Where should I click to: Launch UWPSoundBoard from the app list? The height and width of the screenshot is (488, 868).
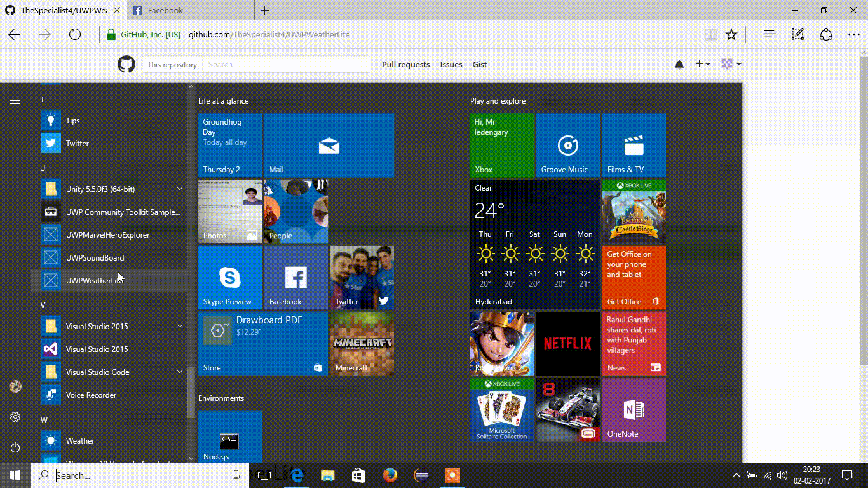tap(109, 257)
